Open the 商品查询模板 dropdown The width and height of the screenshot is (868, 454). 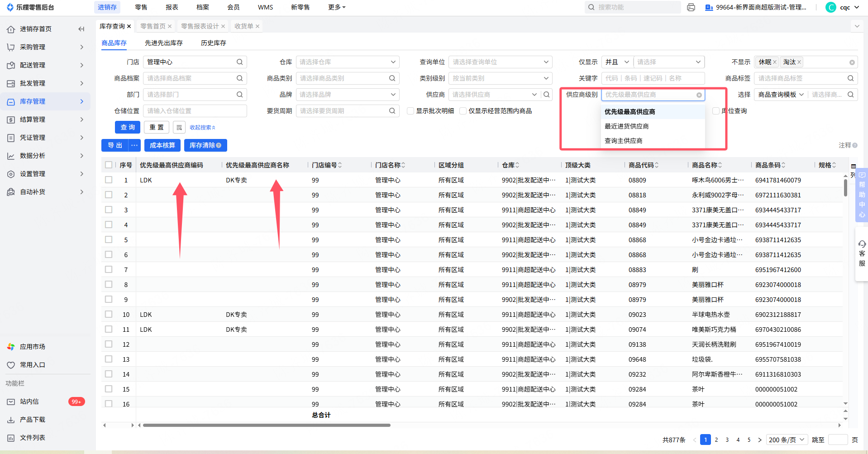tap(781, 95)
